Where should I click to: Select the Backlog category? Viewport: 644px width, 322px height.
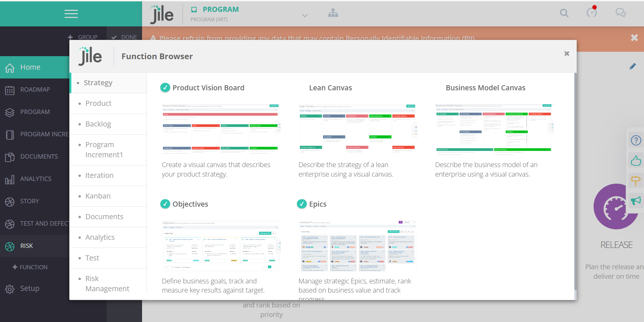98,124
